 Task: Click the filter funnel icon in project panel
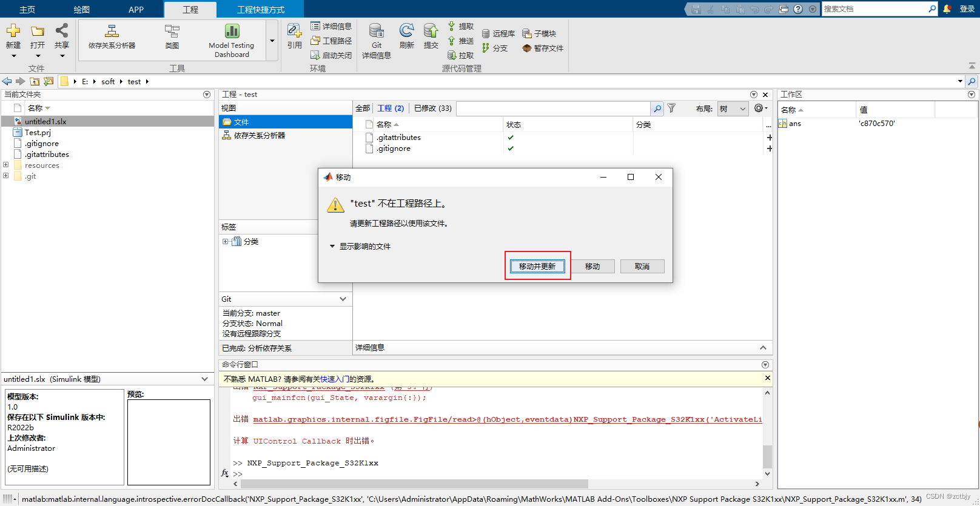[x=671, y=108]
